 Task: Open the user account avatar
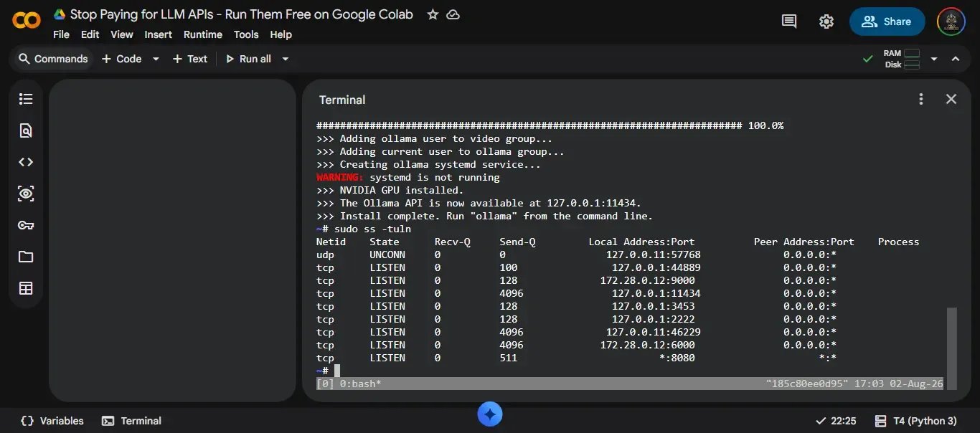(x=951, y=22)
